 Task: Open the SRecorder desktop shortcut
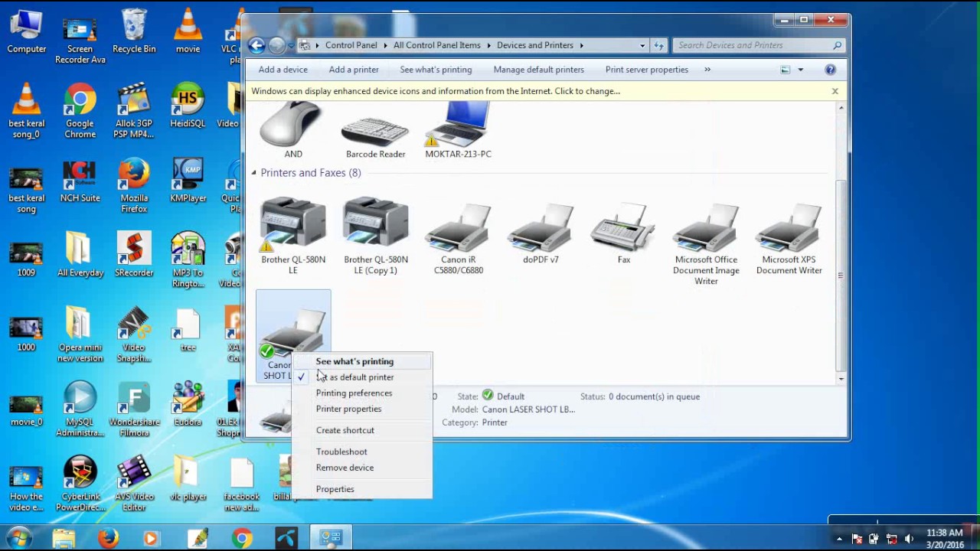pyautogui.click(x=134, y=256)
